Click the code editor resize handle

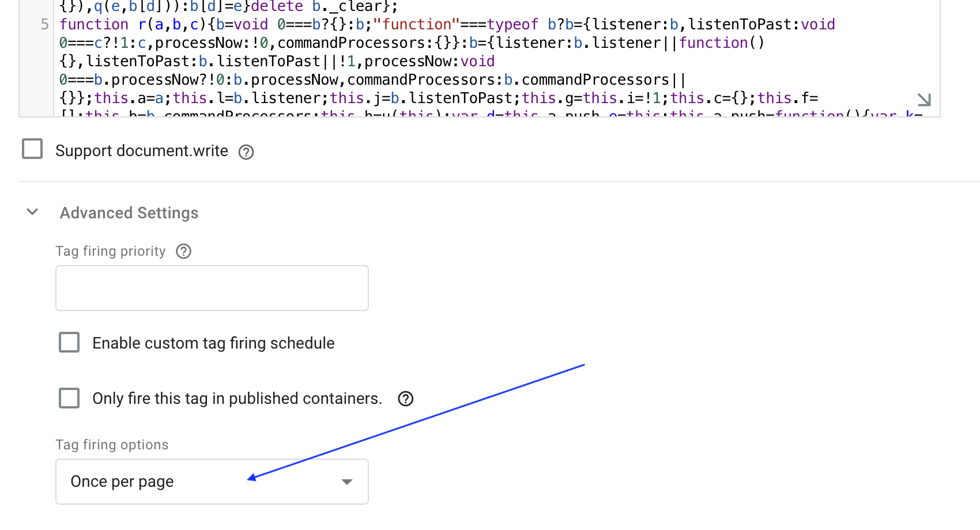pos(924,100)
